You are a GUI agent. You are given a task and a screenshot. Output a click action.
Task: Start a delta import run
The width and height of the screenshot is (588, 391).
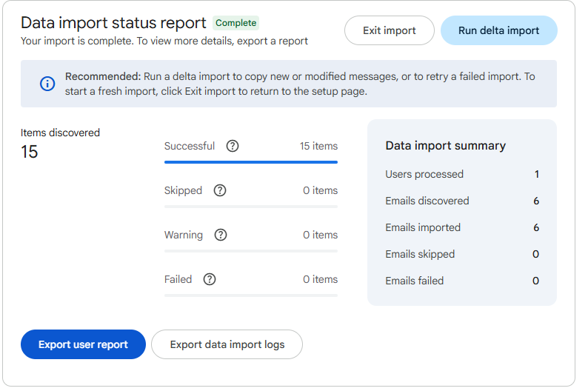[x=498, y=30]
